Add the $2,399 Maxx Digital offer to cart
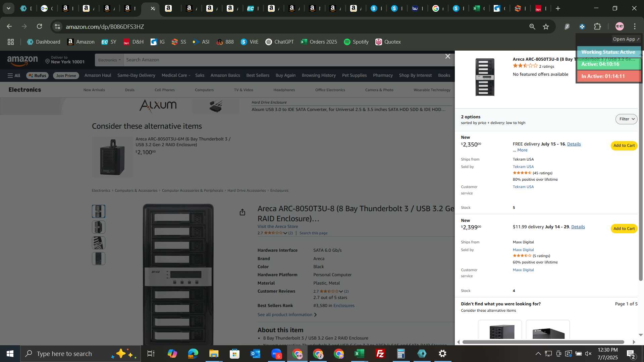This screenshot has width=644, height=362. [x=624, y=229]
